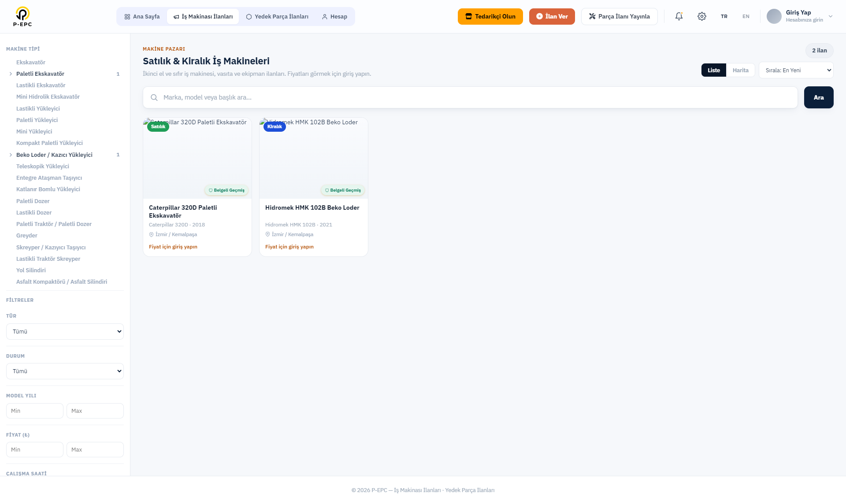Open the account menu chevron
The height and width of the screenshot is (504, 846).
pyautogui.click(x=831, y=16)
